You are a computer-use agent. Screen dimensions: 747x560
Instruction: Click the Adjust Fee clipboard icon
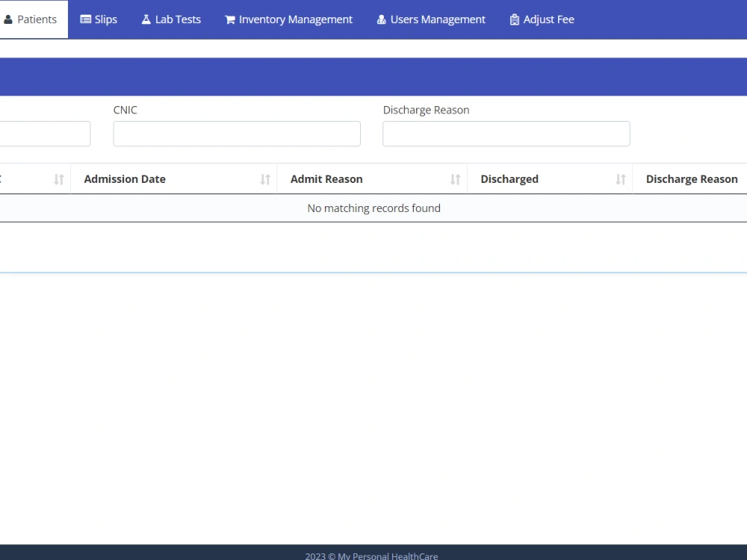515,19
